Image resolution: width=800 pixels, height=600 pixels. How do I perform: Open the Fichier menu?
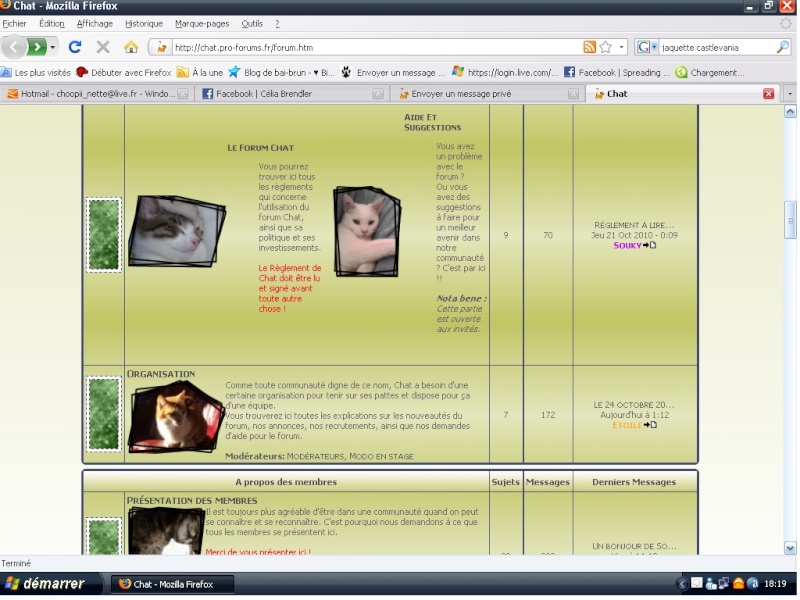(x=14, y=23)
